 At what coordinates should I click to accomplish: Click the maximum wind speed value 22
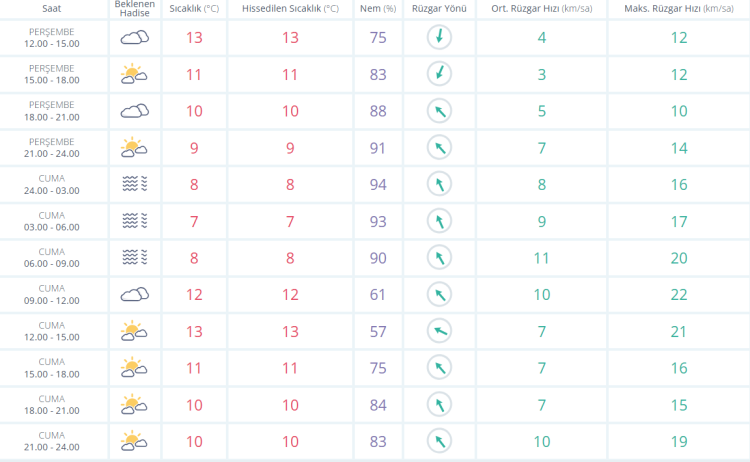pos(679,294)
